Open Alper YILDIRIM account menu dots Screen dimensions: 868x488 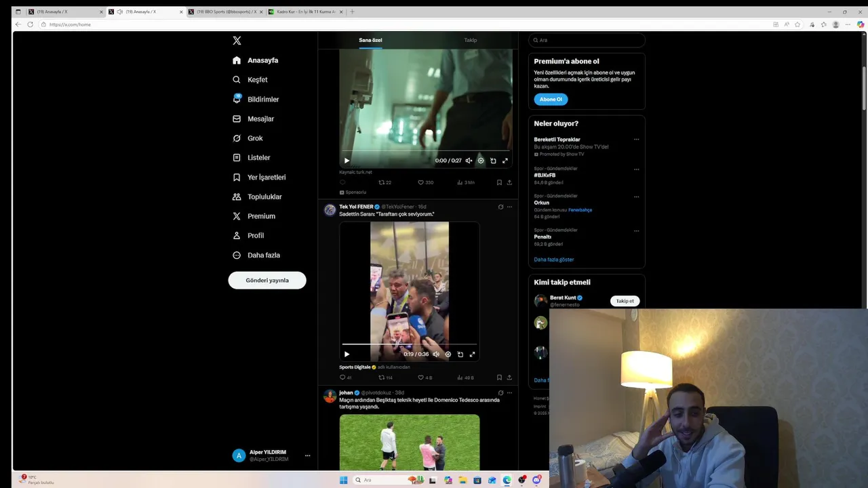pyautogui.click(x=307, y=455)
